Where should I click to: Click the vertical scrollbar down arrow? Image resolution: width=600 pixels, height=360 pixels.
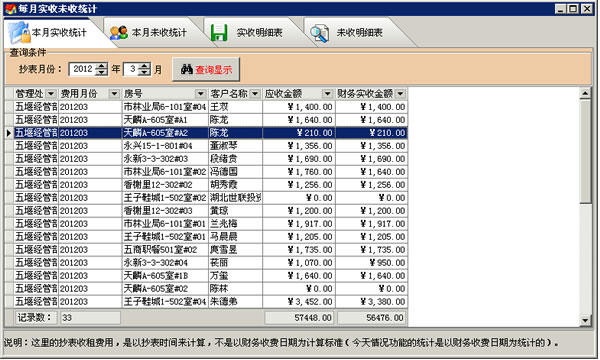point(585,320)
